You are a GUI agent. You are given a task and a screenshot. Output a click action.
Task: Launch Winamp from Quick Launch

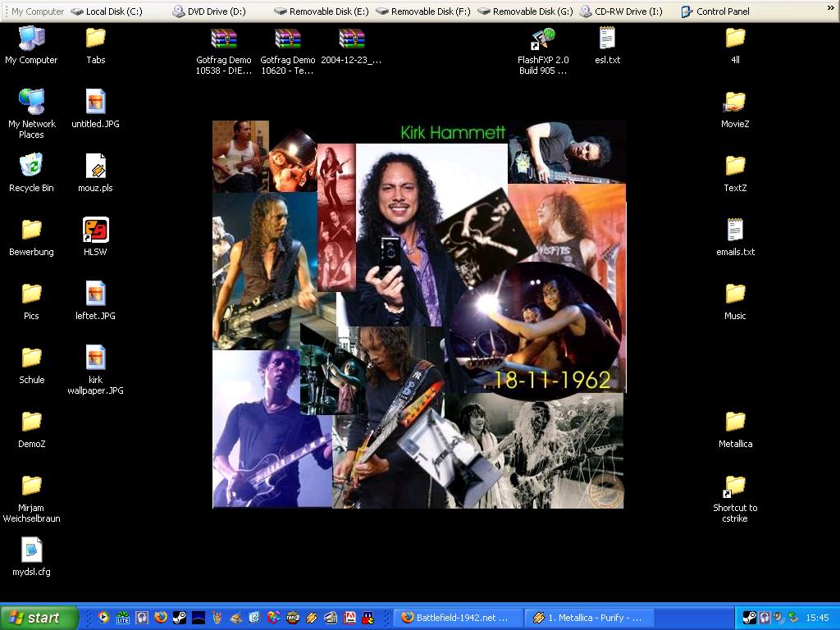click(311, 618)
